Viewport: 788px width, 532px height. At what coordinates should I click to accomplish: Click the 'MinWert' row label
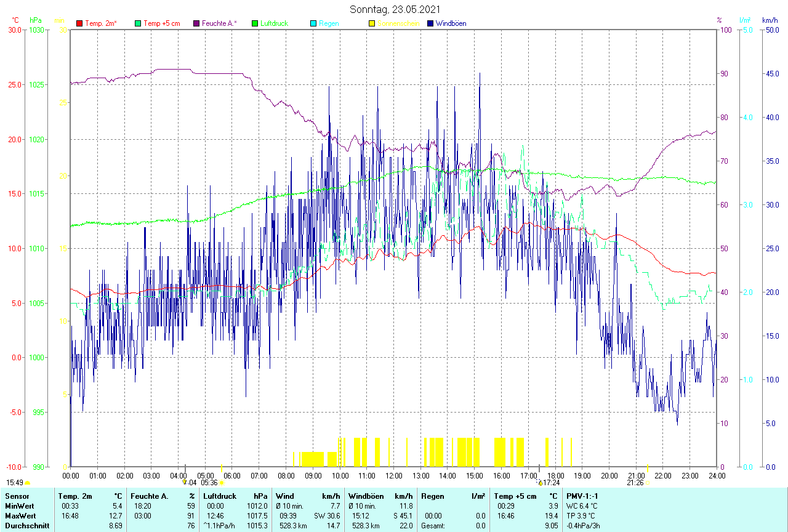point(19,506)
